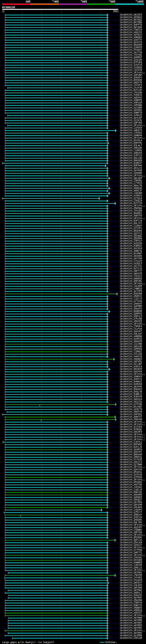146x644 pixels.
Task: Open hit UniRef100_B2VT29
Action: [131, 203]
